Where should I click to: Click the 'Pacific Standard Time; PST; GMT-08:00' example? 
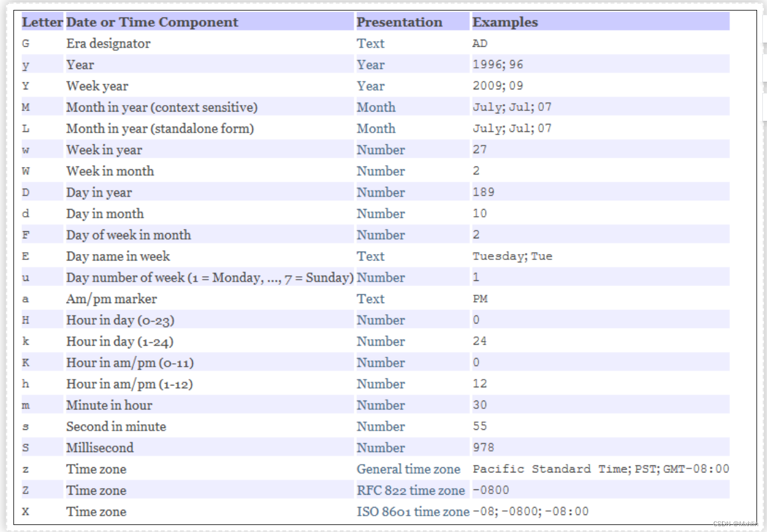coord(601,469)
